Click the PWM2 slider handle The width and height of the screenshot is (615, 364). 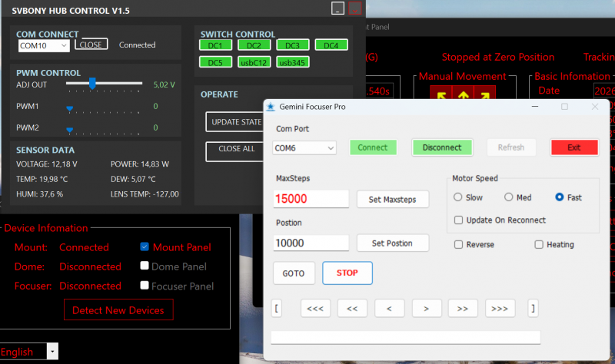point(69,130)
